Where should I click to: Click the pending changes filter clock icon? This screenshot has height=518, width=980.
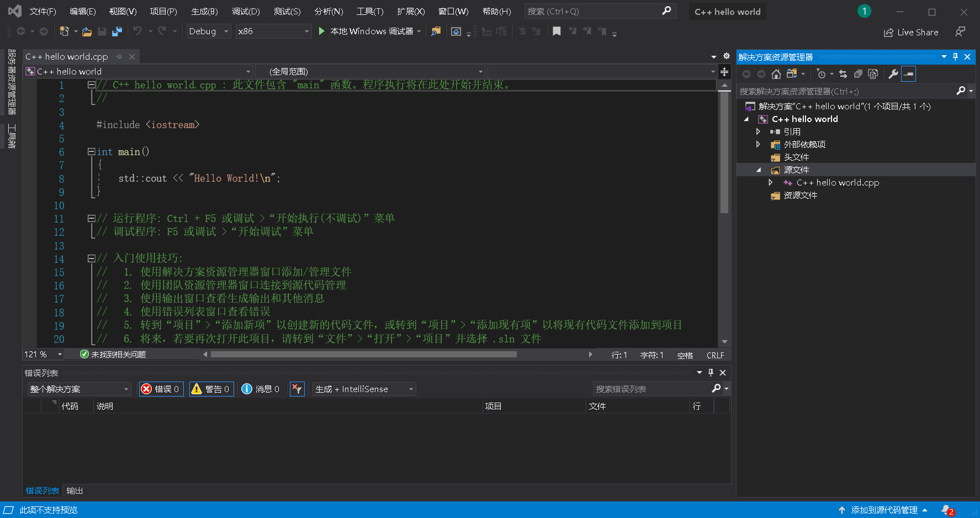pos(821,74)
